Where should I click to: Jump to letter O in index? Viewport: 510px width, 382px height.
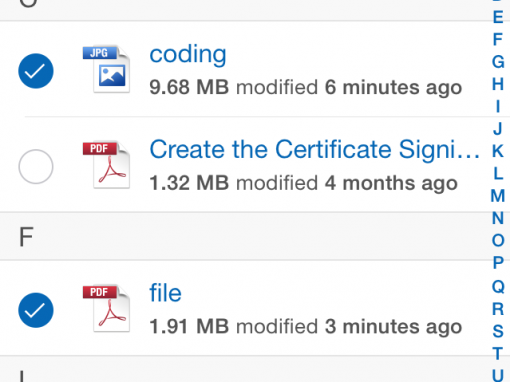click(498, 240)
